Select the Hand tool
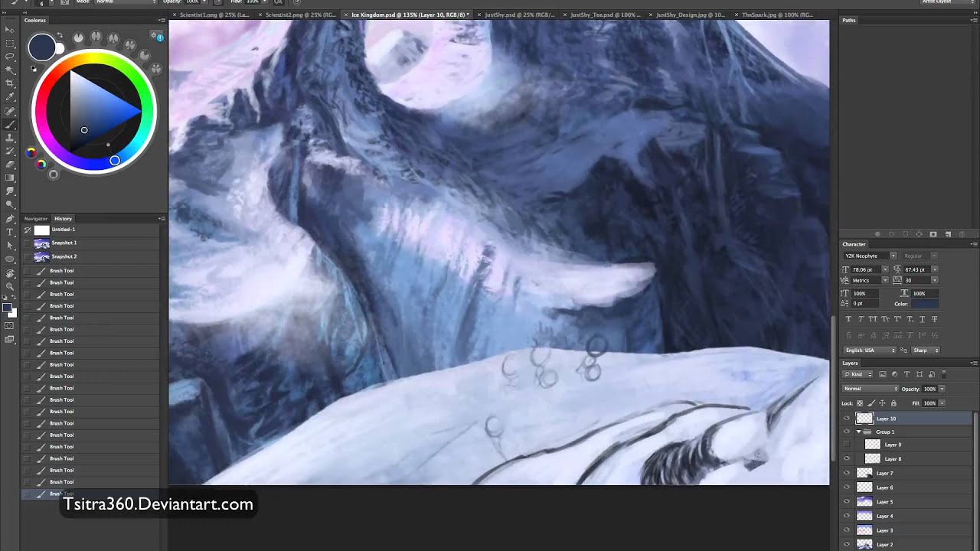 (x=10, y=272)
